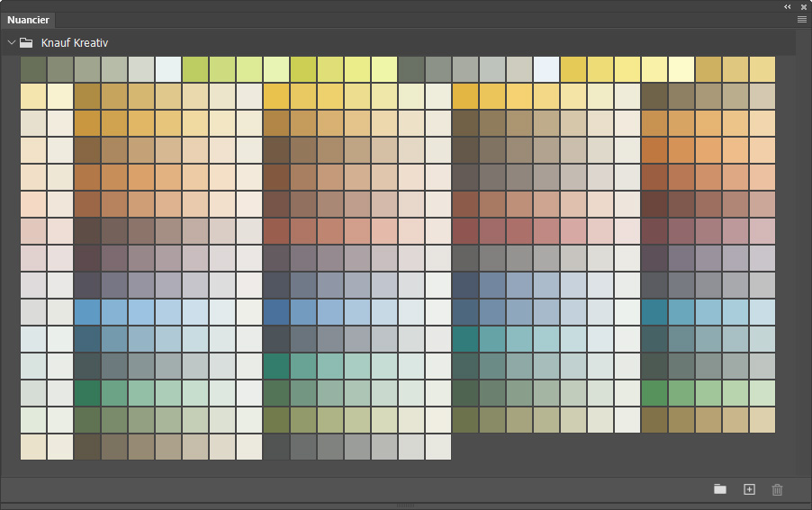Pick the third swatch in the top row
Viewport: 812px width, 510px height.
tap(87, 69)
